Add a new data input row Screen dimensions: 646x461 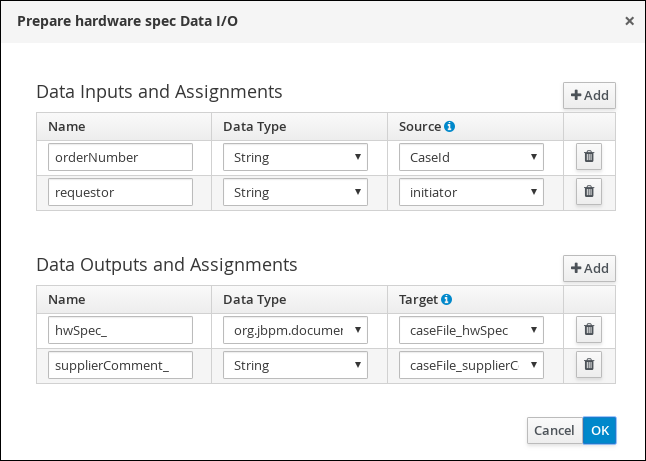(589, 96)
